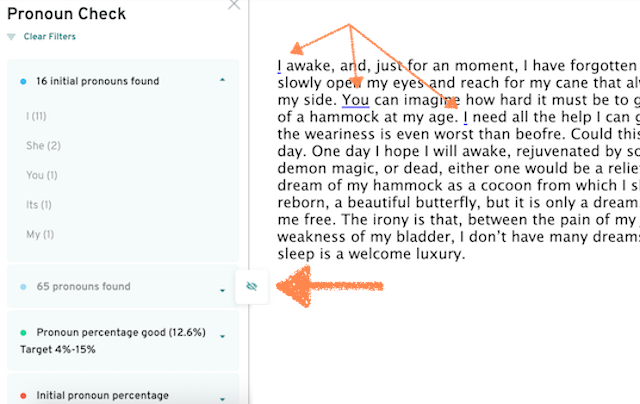Select the She (2) pronoun entry
Image resolution: width=640 pixels, height=404 pixels.
click(x=43, y=146)
